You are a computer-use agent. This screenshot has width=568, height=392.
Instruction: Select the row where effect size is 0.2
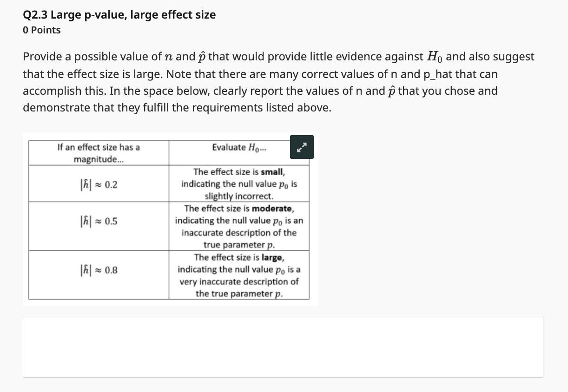pos(98,183)
